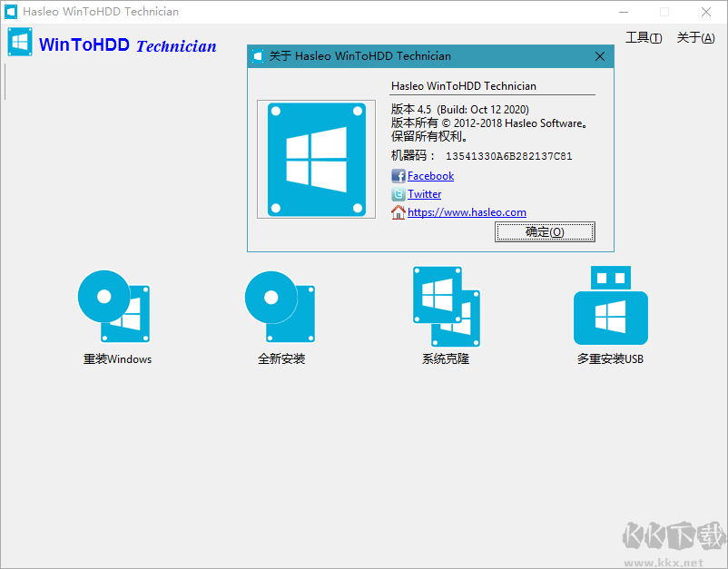Open the Facebook link text

point(430,176)
